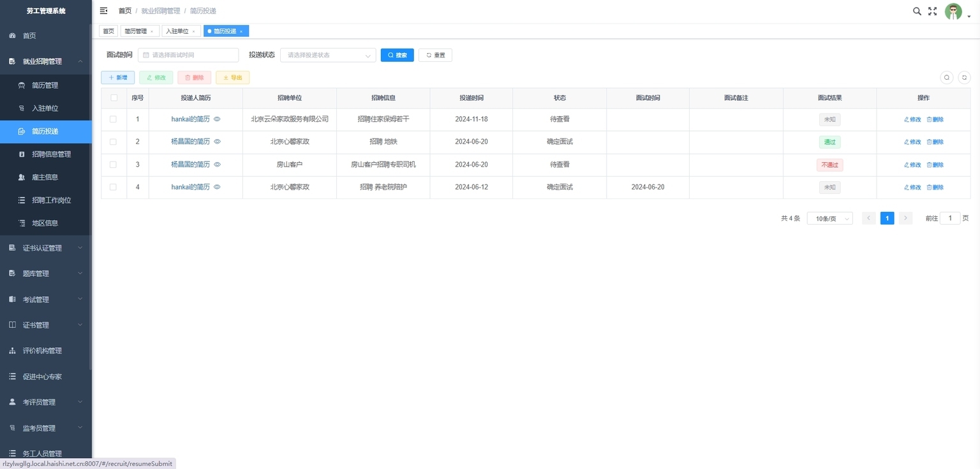Tick the checkbox for row 1
Image resolution: width=980 pixels, height=469 pixels.
coord(113,119)
